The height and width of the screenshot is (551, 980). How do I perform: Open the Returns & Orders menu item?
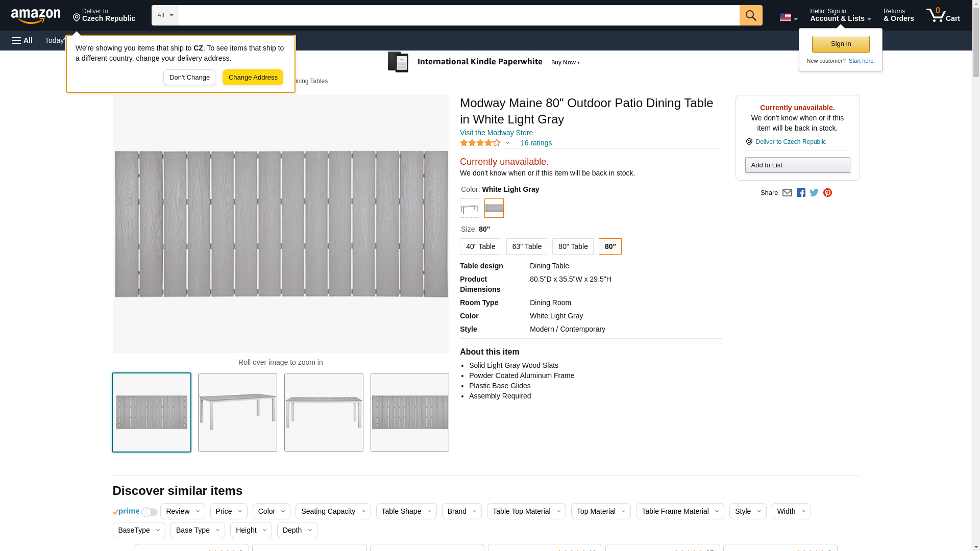898,15
